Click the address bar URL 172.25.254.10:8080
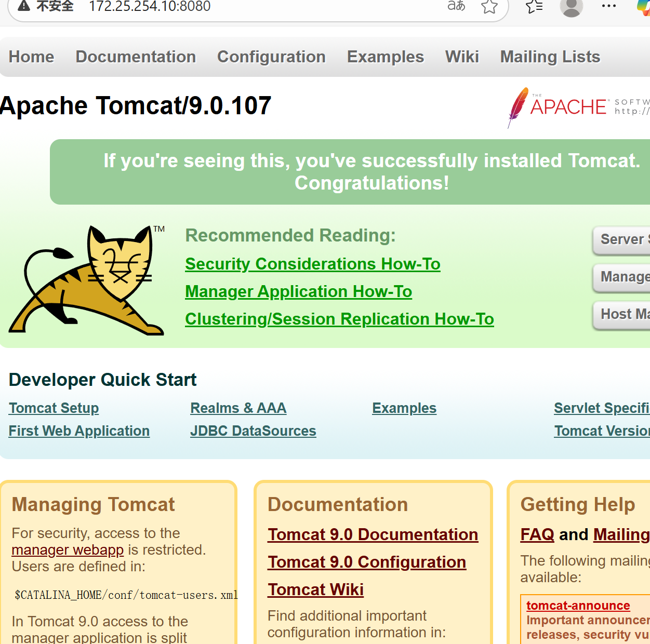 click(x=150, y=7)
